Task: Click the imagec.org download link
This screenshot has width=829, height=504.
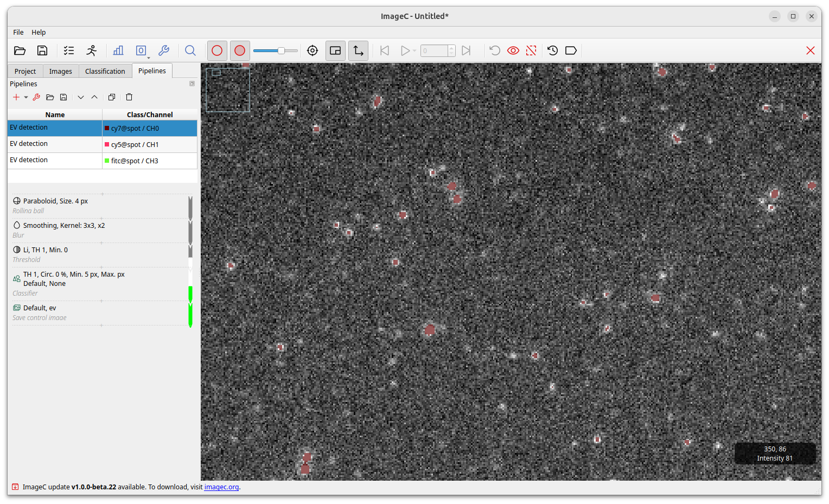Action: 221,487
